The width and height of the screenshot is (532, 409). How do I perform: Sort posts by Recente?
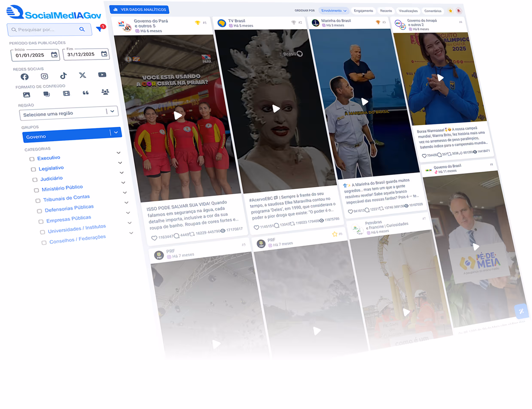pyautogui.click(x=386, y=11)
